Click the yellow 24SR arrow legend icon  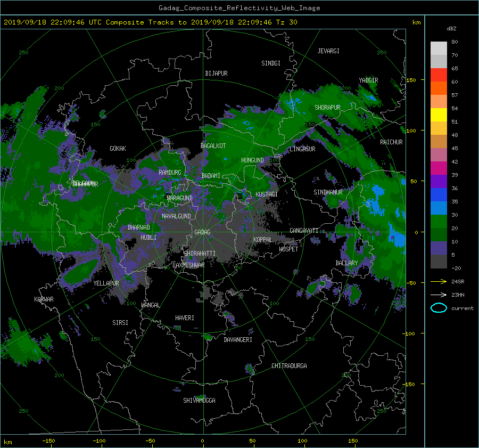(439, 281)
